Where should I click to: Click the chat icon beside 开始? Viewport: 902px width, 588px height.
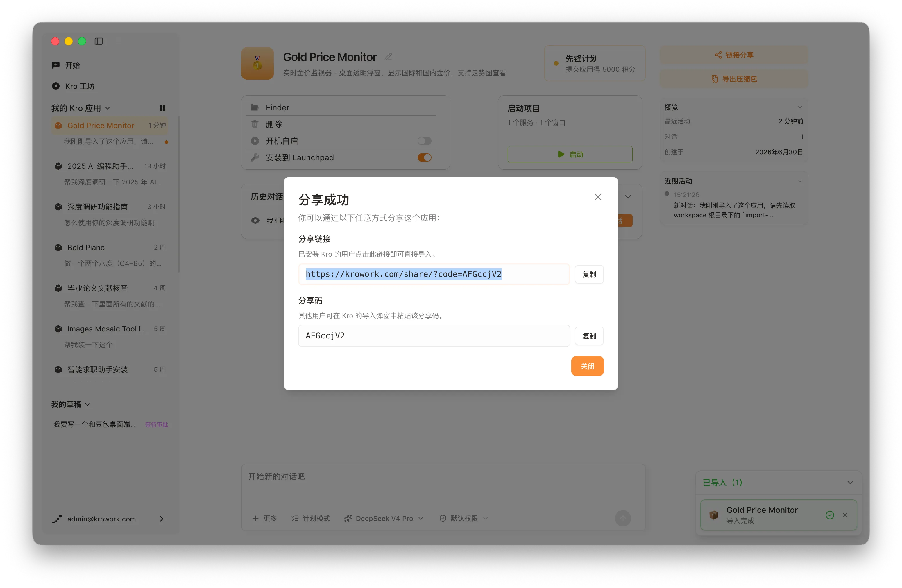click(x=55, y=65)
